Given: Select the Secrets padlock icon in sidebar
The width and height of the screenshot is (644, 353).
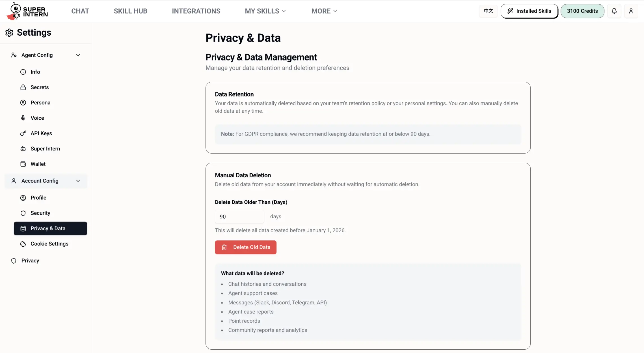Looking at the screenshot, I should pyautogui.click(x=23, y=87).
